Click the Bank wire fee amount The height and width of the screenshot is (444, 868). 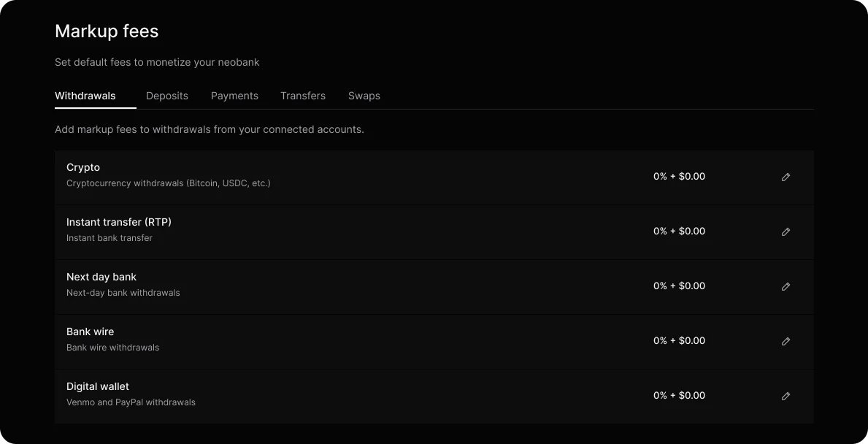[679, 341]
